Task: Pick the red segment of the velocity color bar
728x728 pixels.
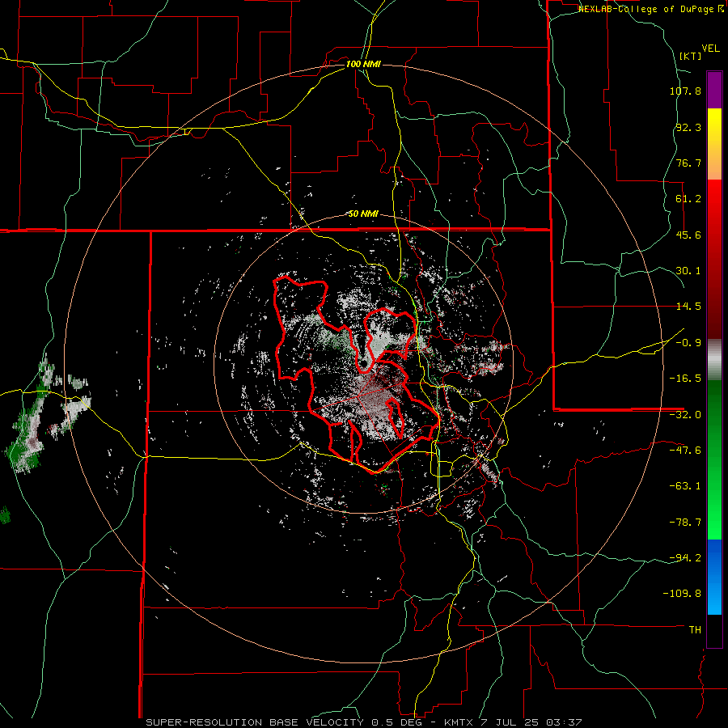Action: [x=714, y=259]
